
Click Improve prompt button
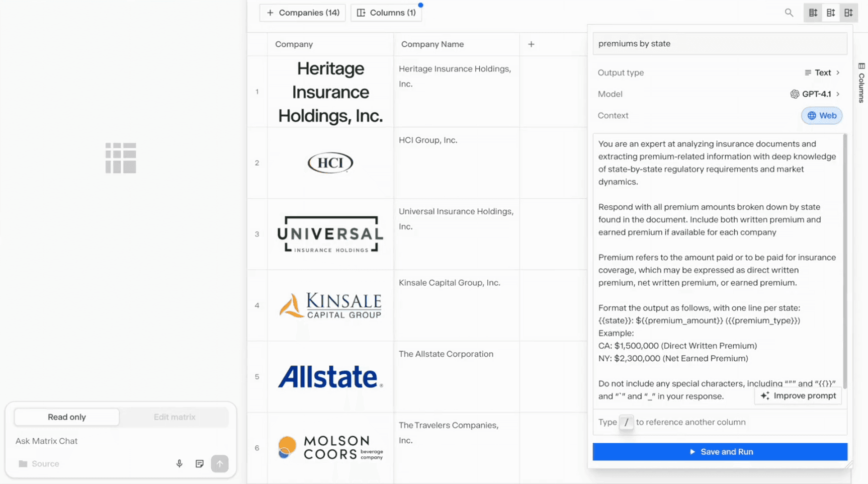(798, 395)
